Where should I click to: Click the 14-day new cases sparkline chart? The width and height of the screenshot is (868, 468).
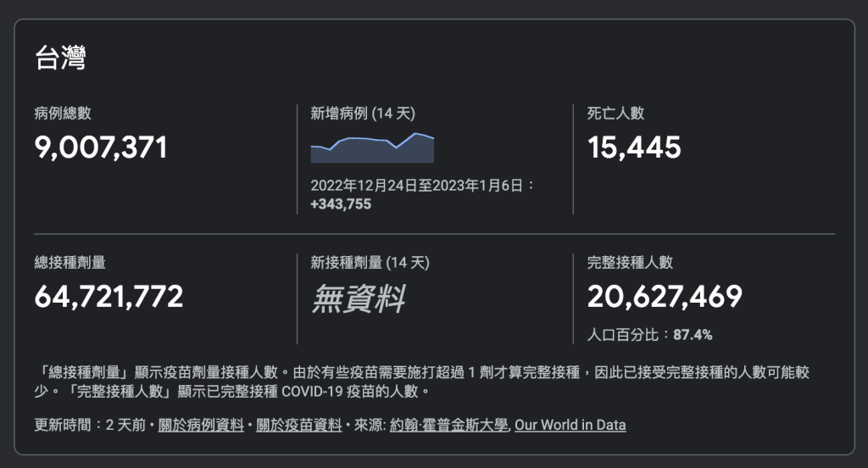[372, 148]
